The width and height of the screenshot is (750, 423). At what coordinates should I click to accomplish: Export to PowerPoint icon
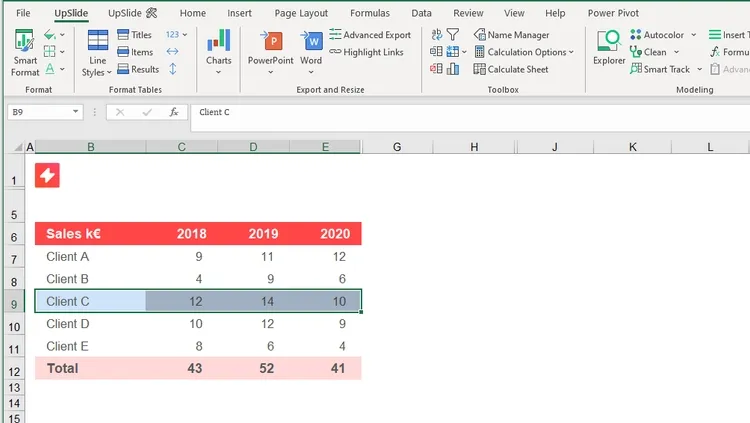271,41
